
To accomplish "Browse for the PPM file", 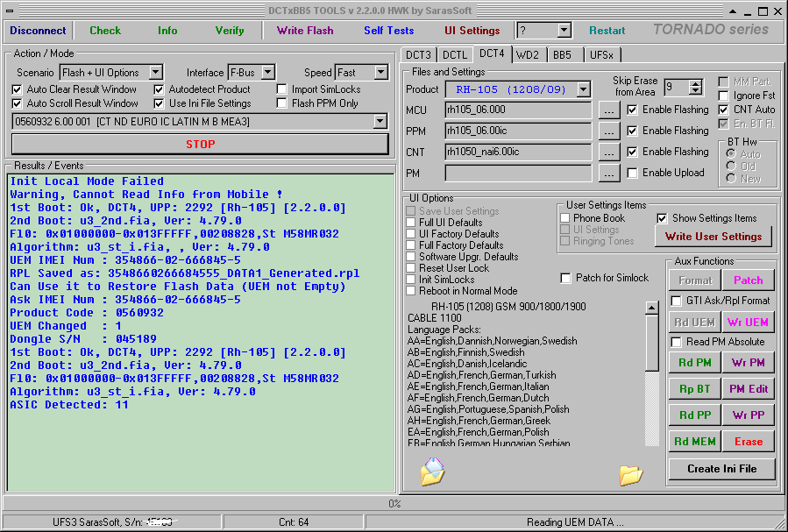I will tap(608, 131).
